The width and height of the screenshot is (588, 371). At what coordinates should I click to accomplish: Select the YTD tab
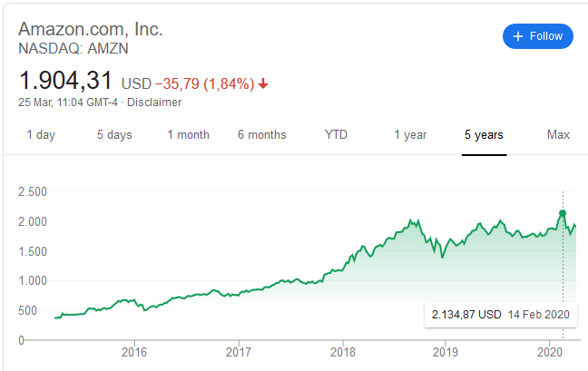(336, 135)
